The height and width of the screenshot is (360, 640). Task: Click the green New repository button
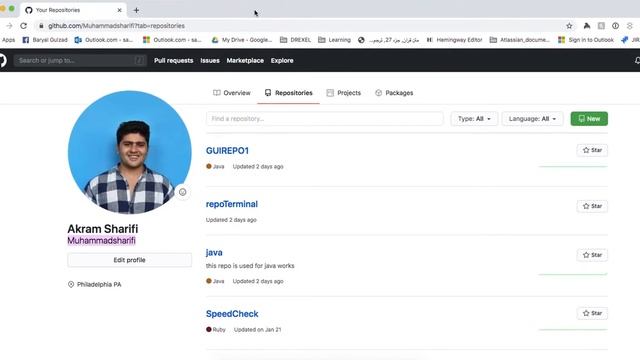click(x=589, y=119)
